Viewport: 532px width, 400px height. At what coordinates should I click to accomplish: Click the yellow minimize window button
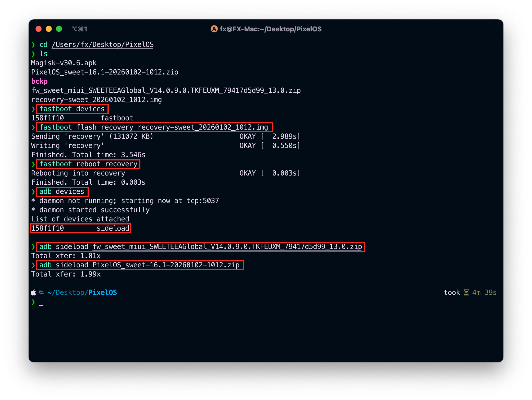[49, 29]
